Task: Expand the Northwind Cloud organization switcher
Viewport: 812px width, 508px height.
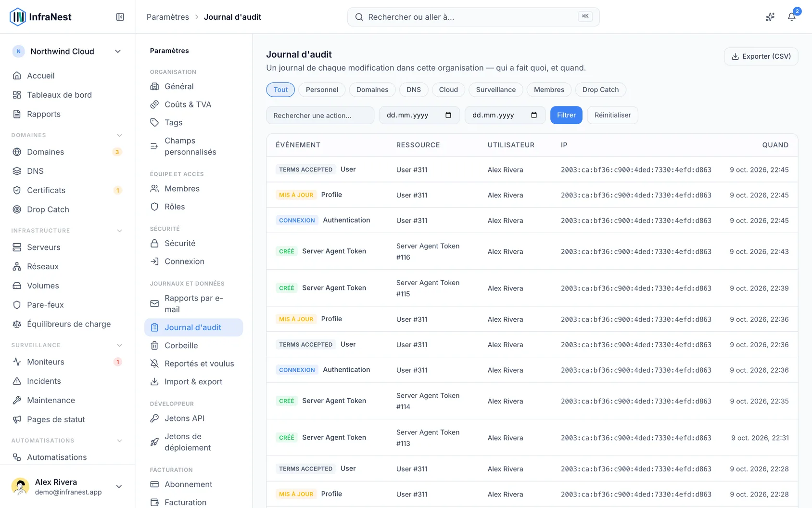Action: (67, 52)
